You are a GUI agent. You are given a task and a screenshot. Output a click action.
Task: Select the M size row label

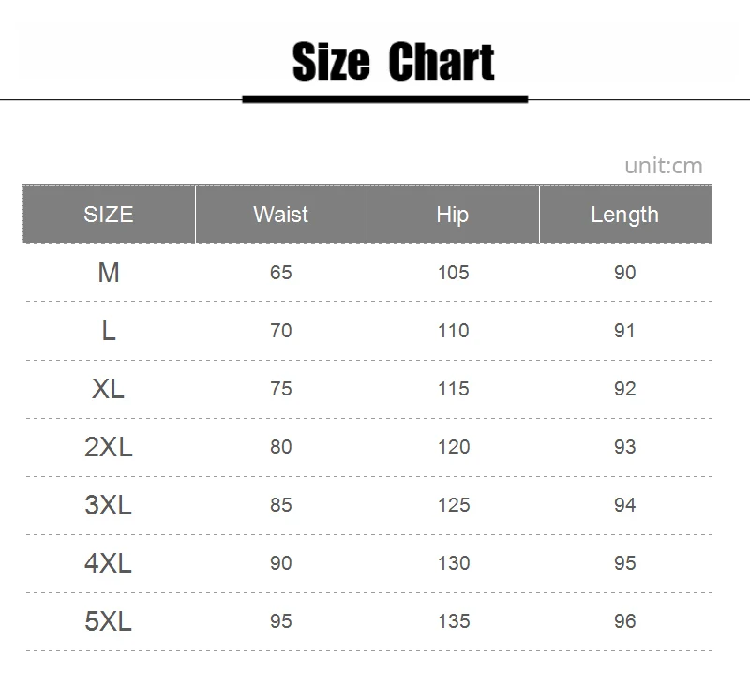(x=109, y=273)
